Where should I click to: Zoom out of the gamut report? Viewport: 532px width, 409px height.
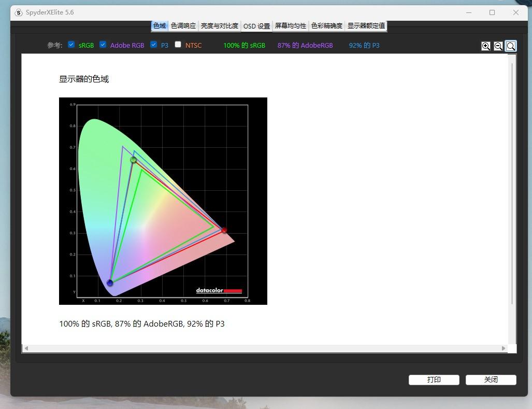(498, 46)
